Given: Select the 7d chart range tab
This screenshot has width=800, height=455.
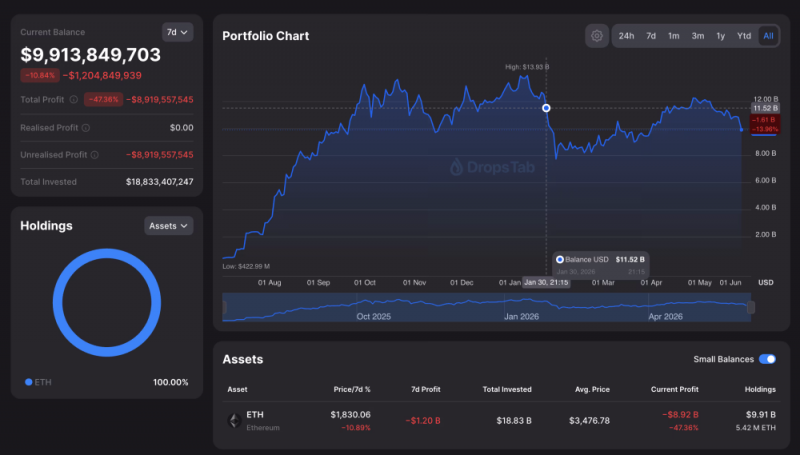Looking at the screenshot, I should pos(651,36).
